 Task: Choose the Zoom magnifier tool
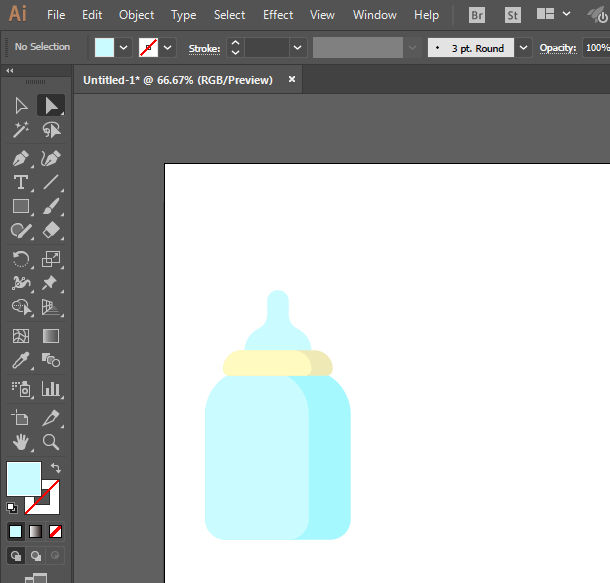(51, 441)
